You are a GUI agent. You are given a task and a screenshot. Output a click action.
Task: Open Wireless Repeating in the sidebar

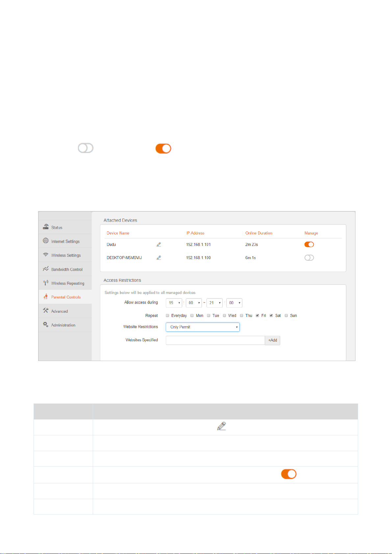(x=65, y=283)
